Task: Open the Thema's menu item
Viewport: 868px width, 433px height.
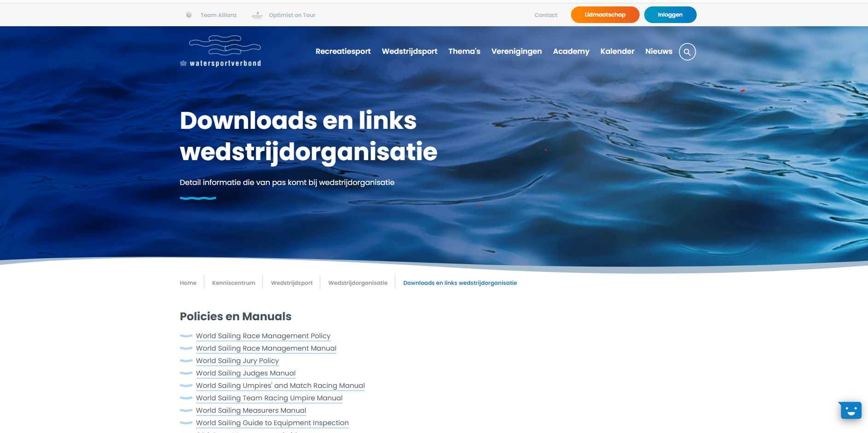Action: pyautogui.click(x=464, y=52)
